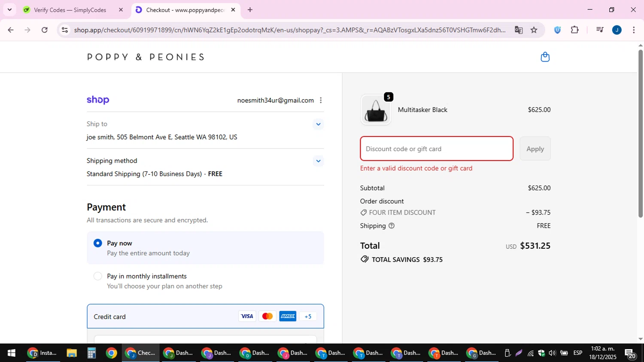Open a new browser tab
This screenshot has height=362, width=644.
(250, 9)
